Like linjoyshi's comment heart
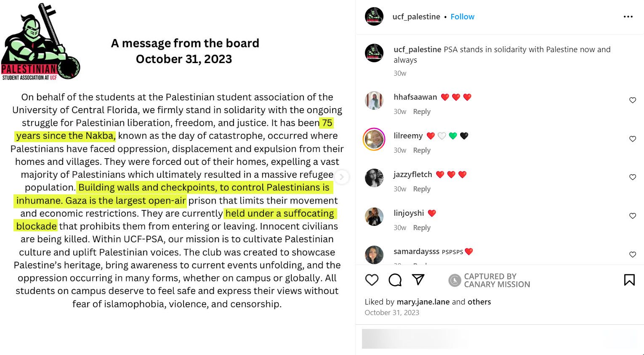Viewport: 644px width, 355px height. tap(632, 216)
